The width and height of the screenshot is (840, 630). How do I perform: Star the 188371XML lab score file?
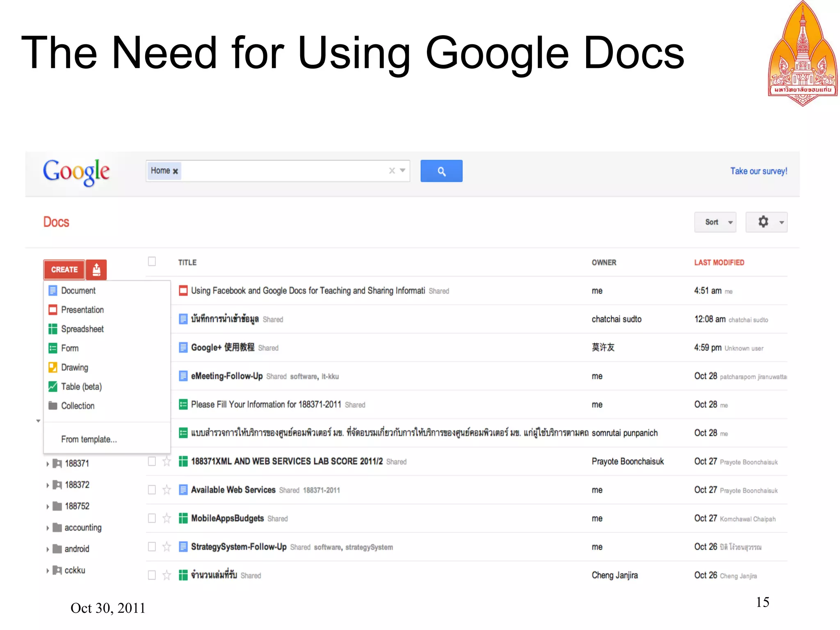[167, 461]
